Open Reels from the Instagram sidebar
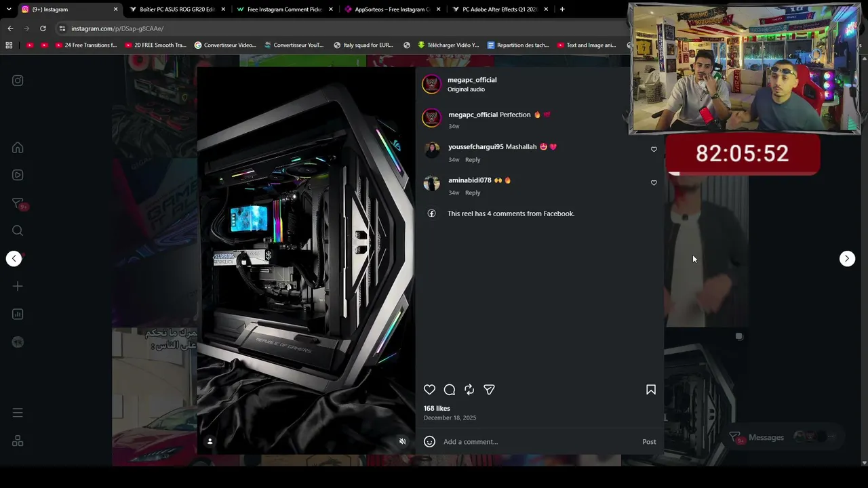This screenshot has width=868, height=488. [x=18, y=175]
